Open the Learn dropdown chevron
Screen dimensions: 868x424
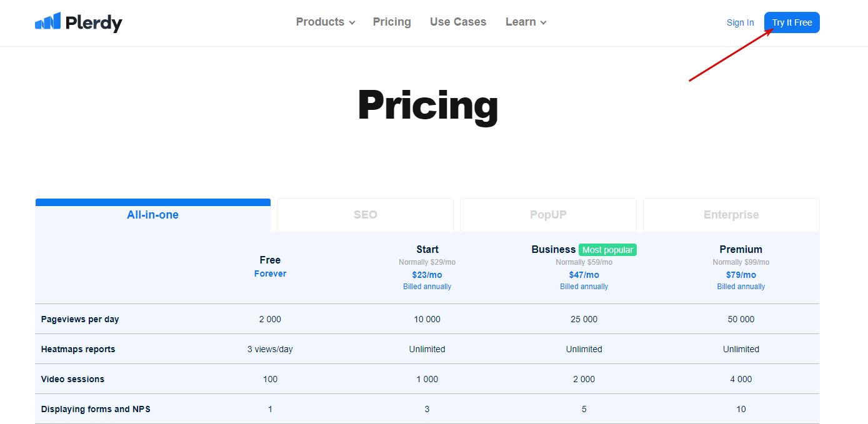543,22
